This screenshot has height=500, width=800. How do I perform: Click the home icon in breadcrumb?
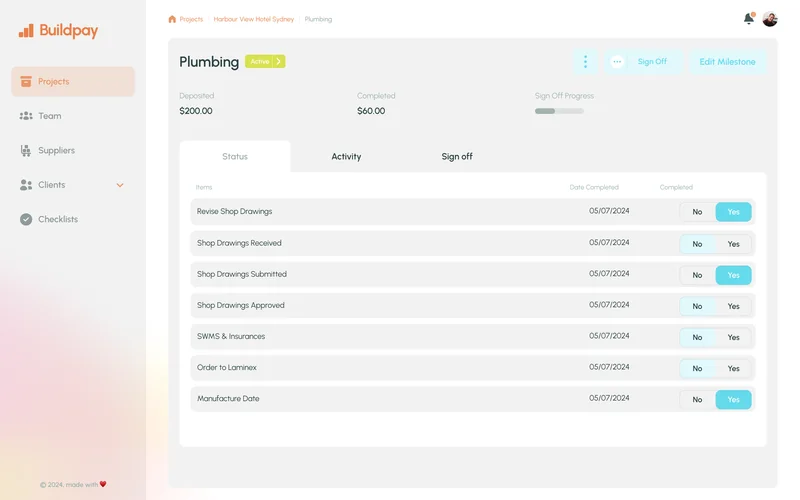pos(172,19)
